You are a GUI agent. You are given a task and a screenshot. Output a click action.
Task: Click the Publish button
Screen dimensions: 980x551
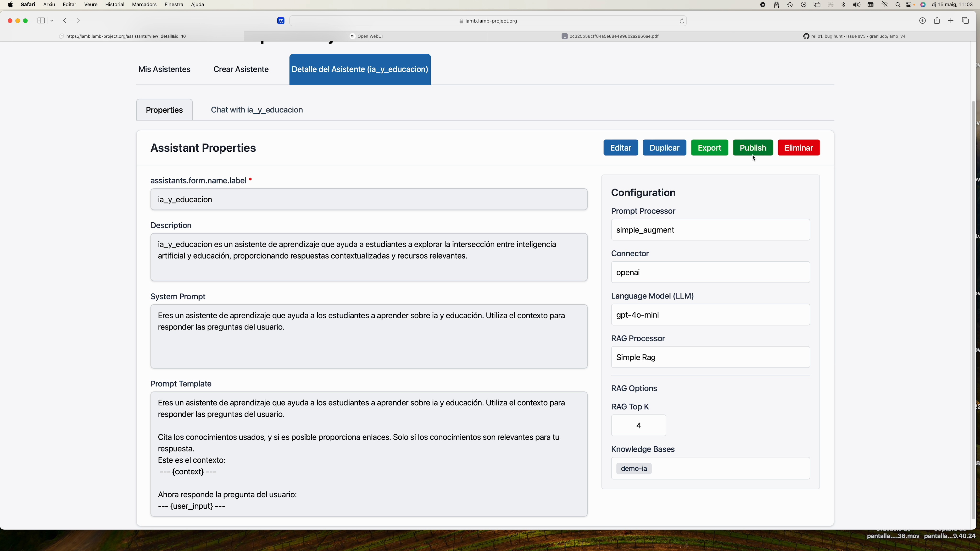coord(752,148)
